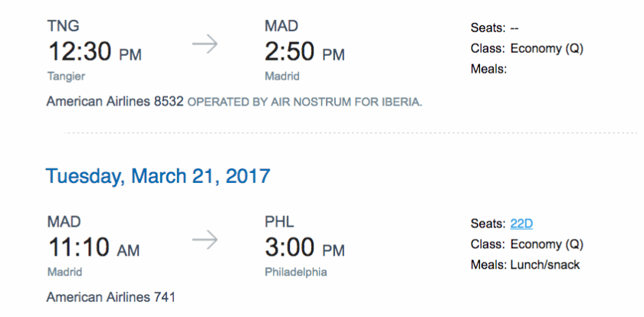Select the 3:00 PM arrival time
This screenshot has height=317, width=644.
click(304, 247)
